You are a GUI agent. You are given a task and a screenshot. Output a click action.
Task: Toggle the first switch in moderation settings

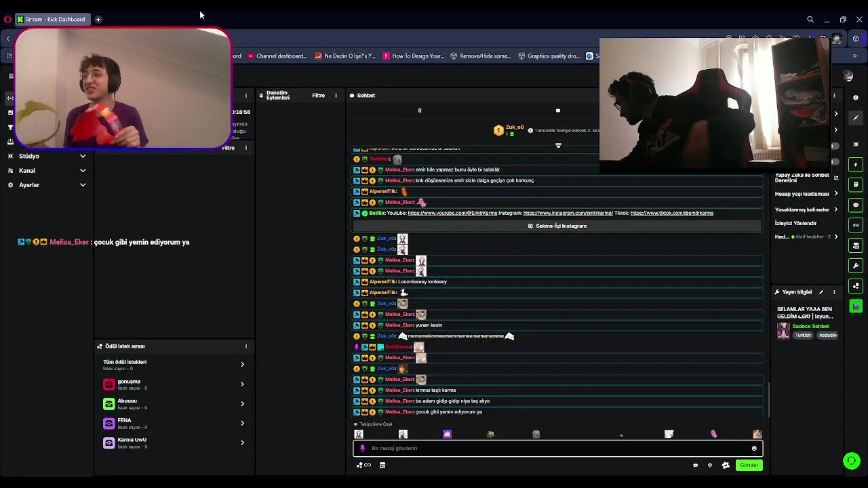(x=835, y=146)
